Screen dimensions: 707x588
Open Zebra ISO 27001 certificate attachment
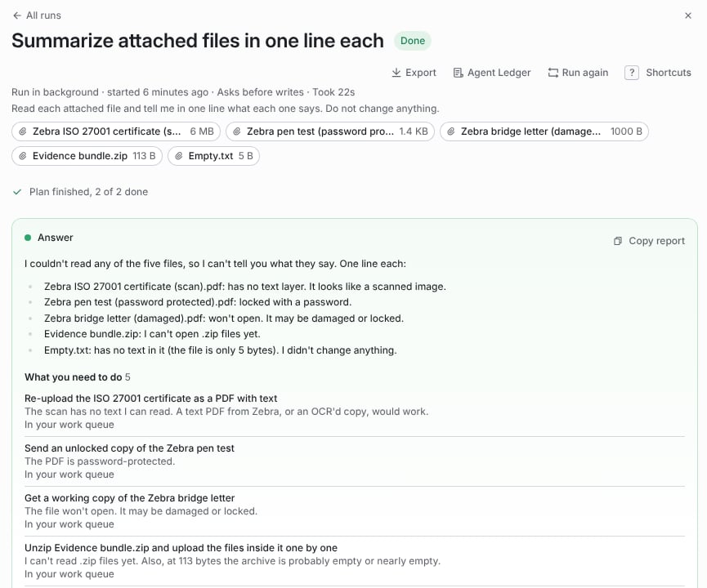point(116,131)
